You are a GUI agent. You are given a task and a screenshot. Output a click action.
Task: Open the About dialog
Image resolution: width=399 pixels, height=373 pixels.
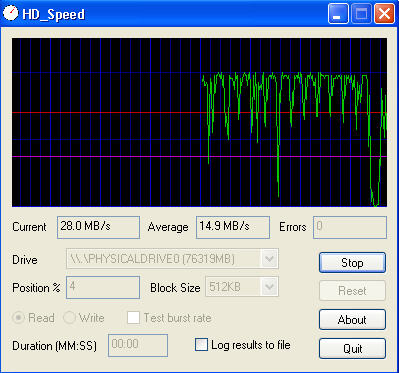pyautogui.click(x=352, y=320)
